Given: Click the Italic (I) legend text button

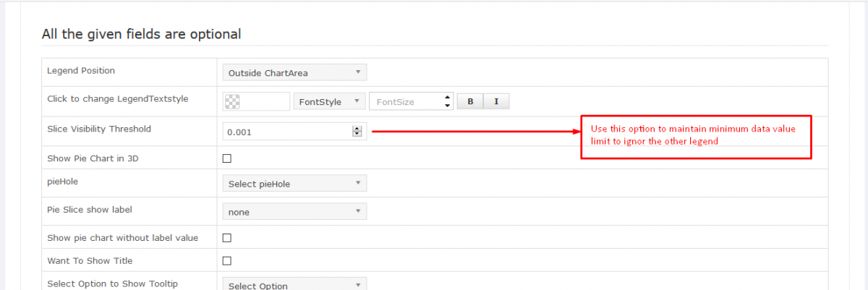Looking at the screenshot, I should (x=496, y=102).
